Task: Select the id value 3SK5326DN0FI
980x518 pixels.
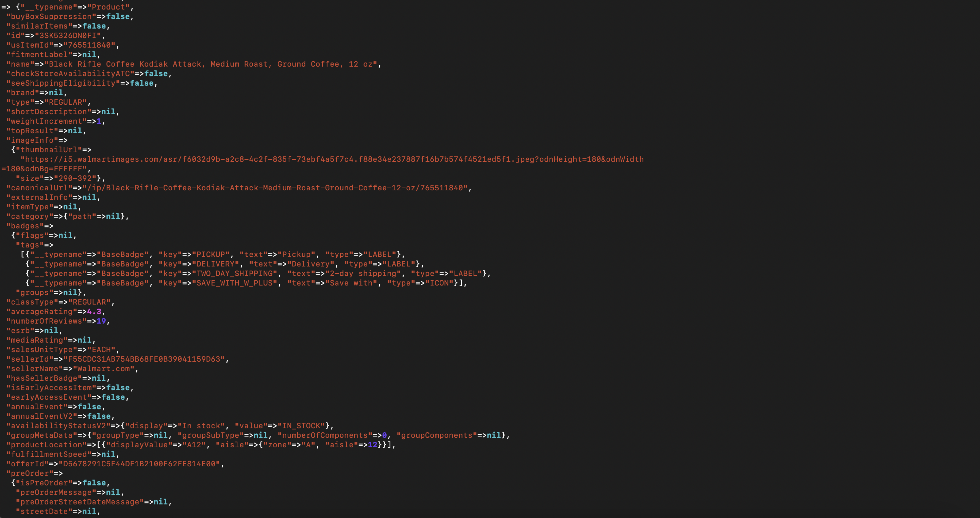Action: [67, 35]
